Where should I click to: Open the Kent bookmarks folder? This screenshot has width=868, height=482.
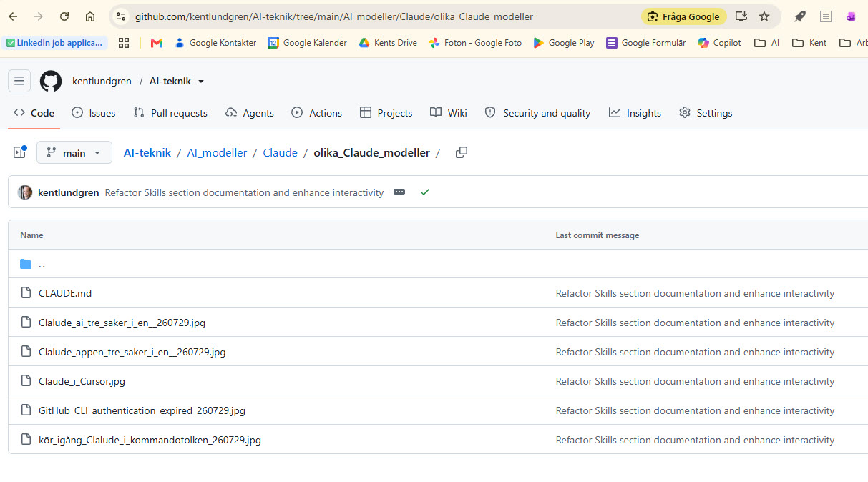(x=809, y=43)
